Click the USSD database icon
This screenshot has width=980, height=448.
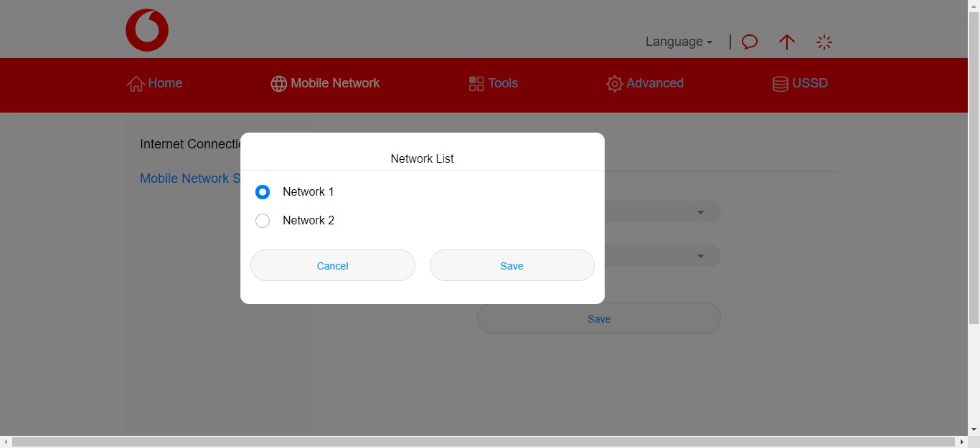[x=780, y=83]
